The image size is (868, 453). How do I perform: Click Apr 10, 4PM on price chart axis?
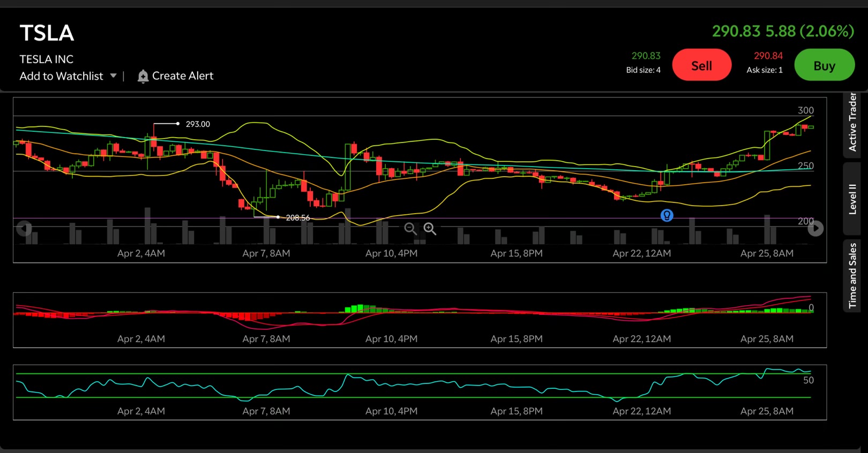pos(391,253)
